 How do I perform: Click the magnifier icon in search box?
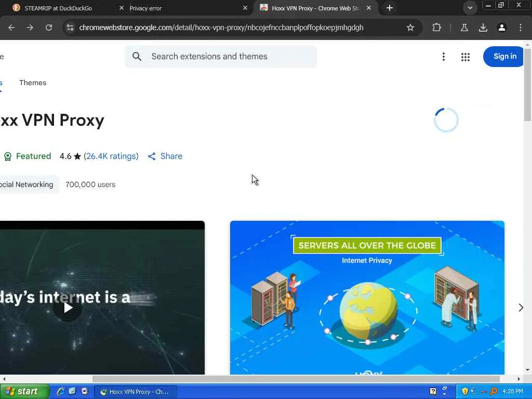(x=137, y=56)
